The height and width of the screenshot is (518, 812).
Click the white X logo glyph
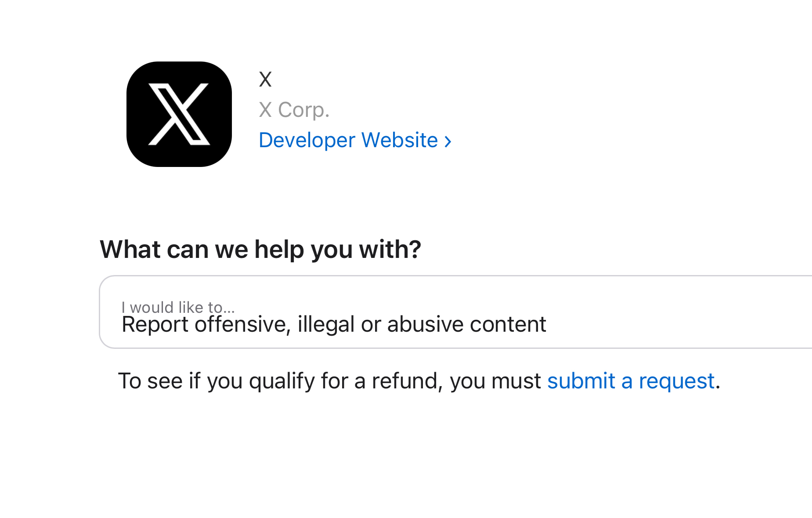(179, 114)
